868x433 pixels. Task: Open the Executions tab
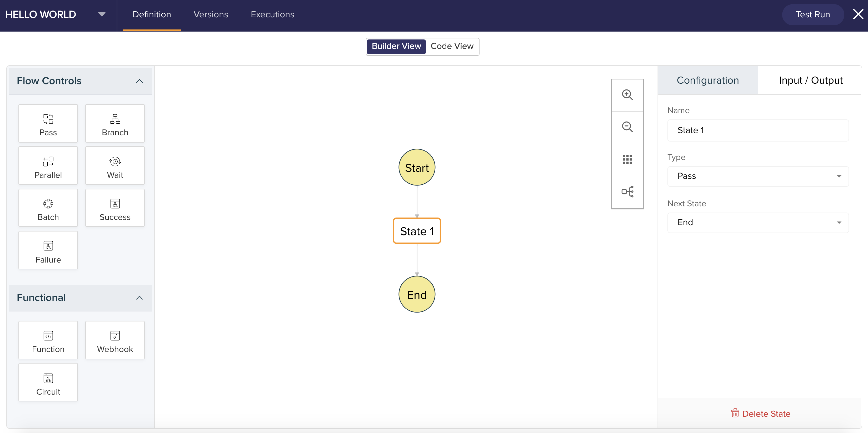[x=272, y=14]
